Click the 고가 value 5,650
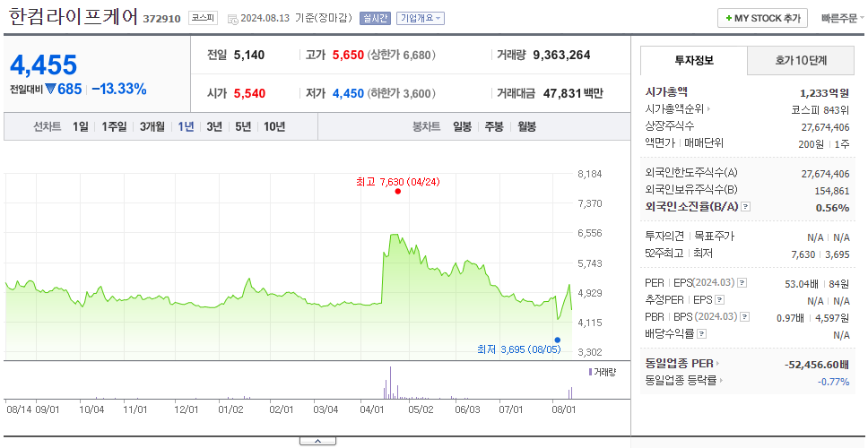Viewport: 868px width, 448px height. (x=348, y=55)
